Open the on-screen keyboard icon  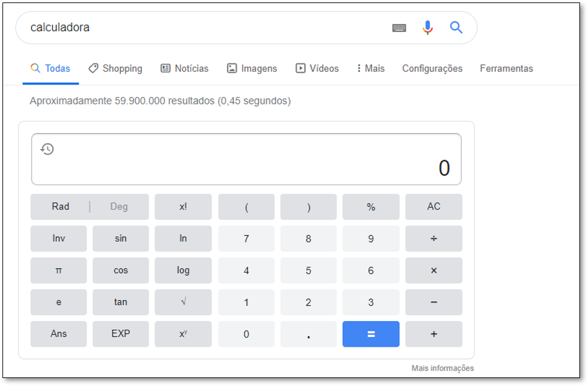tap(399, 28)
